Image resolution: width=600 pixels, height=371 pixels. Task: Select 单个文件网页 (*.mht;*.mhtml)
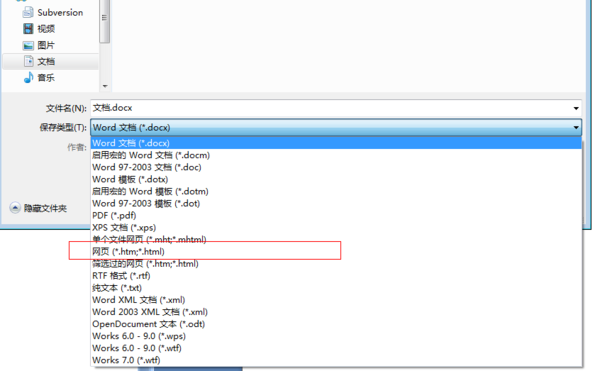336,239
